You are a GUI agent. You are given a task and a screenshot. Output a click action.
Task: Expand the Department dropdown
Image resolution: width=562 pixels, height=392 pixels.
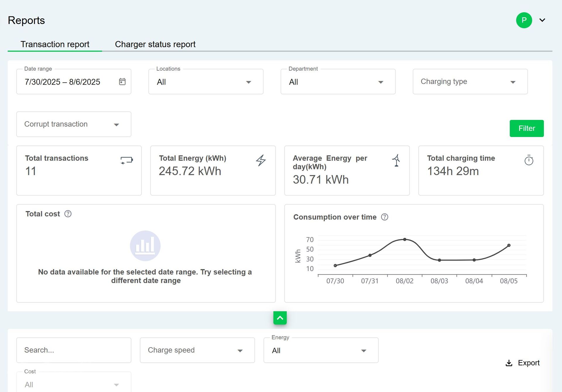[x=338, y=82]
